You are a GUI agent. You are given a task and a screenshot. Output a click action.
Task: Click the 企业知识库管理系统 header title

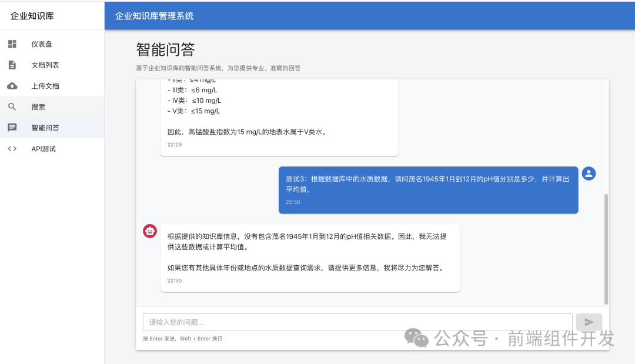click(x=154, y=16)
